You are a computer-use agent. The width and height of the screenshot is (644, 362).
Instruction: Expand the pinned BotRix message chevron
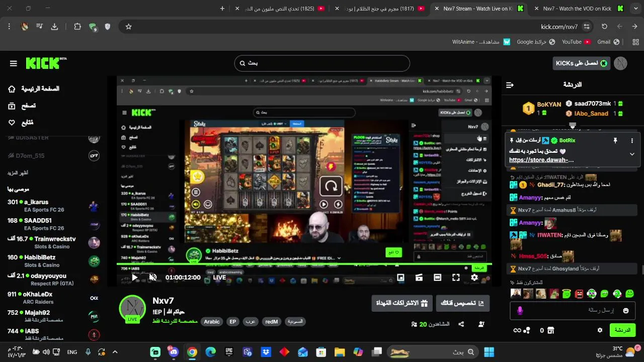coord(632,154)
